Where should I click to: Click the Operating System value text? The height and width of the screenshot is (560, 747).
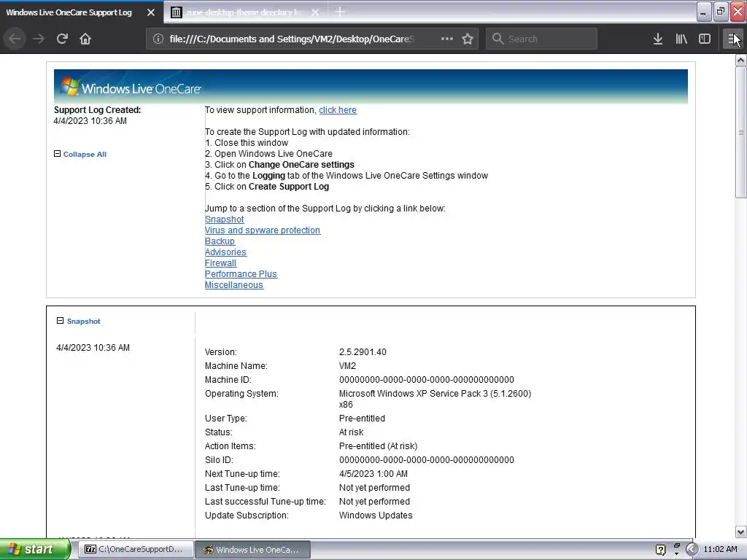pyautogui.click(x=435, y=399)
